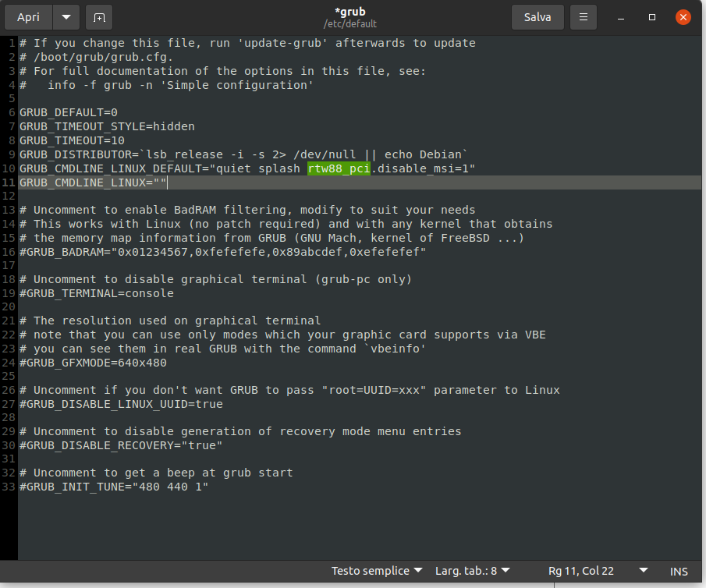Click the GRUB_CMDLINE_LINUX="" line

pos(93,182)
